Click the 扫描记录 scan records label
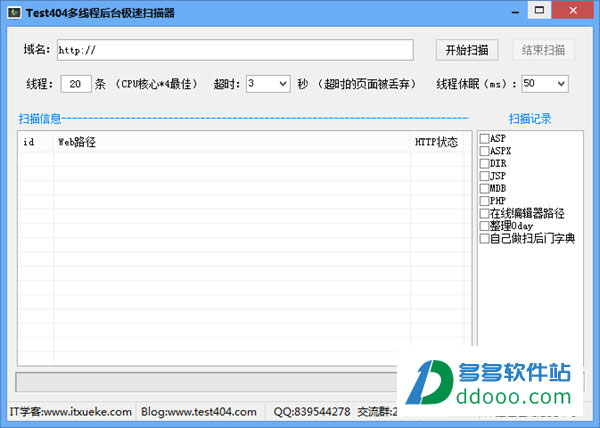The image size is (600, 428). [x=530, y=119]
